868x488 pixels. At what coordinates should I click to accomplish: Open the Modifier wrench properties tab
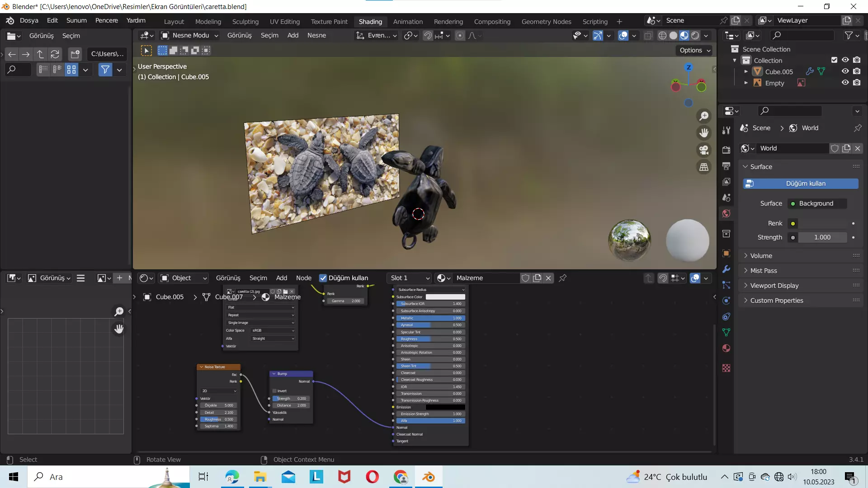point(726,269)
